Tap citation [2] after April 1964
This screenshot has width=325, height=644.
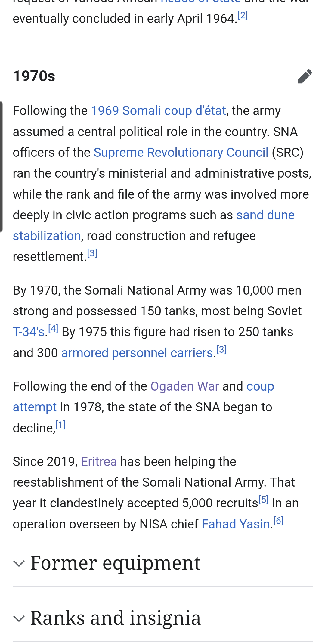click(243, 15)
